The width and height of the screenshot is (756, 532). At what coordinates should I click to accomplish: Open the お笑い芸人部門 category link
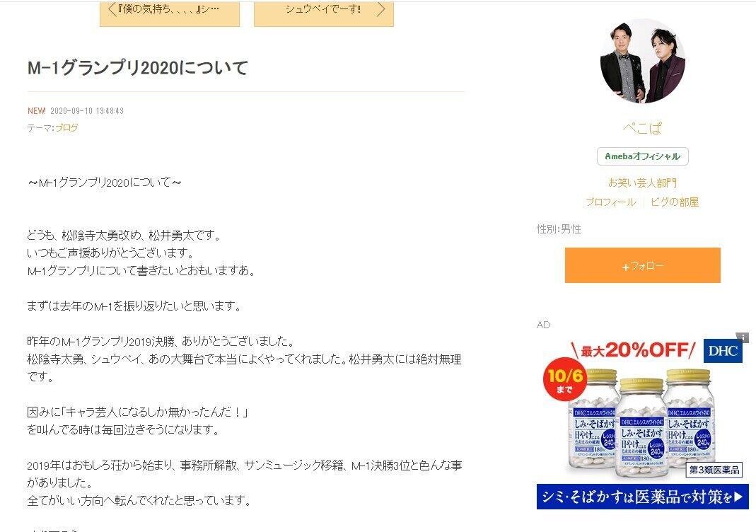tap(643, 183)
